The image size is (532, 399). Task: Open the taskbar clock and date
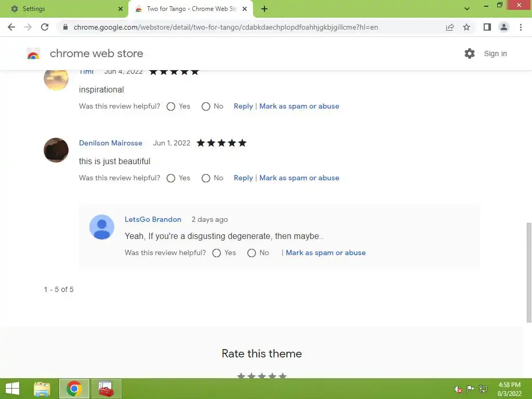pos(509,389)
